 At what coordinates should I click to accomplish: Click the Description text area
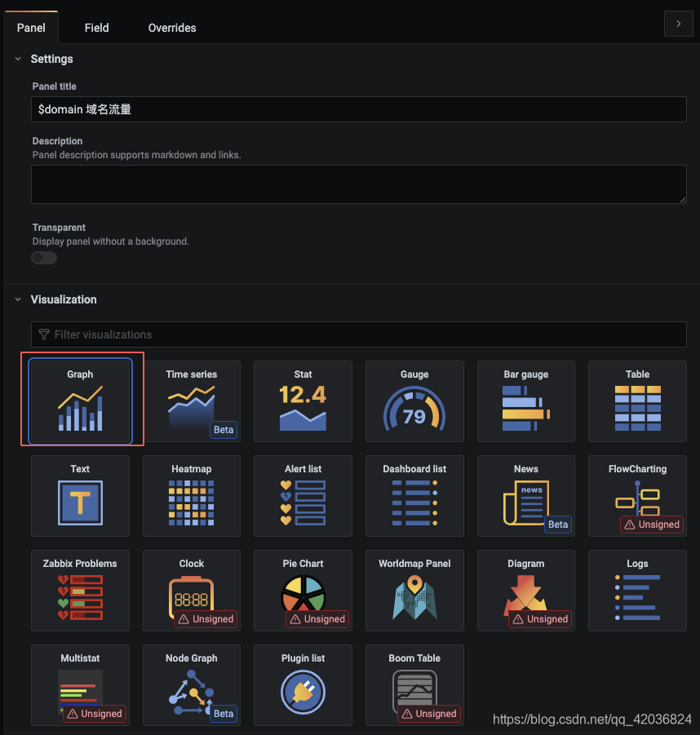pyautogui.click(x=359, y=184)
